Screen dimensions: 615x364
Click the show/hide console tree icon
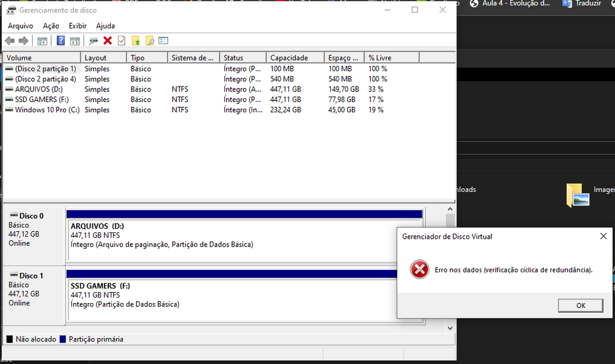[x=42, y=41]
